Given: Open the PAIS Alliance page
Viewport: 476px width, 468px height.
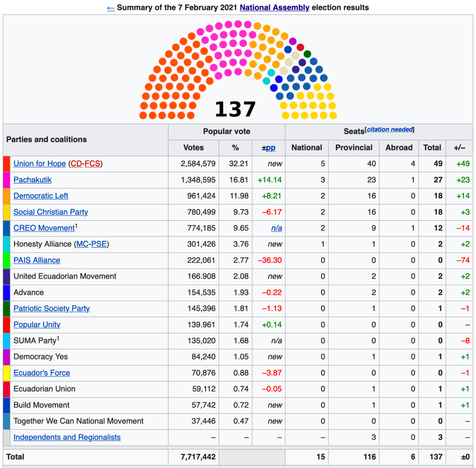Looking at the screenshot, I should point(37,260).
